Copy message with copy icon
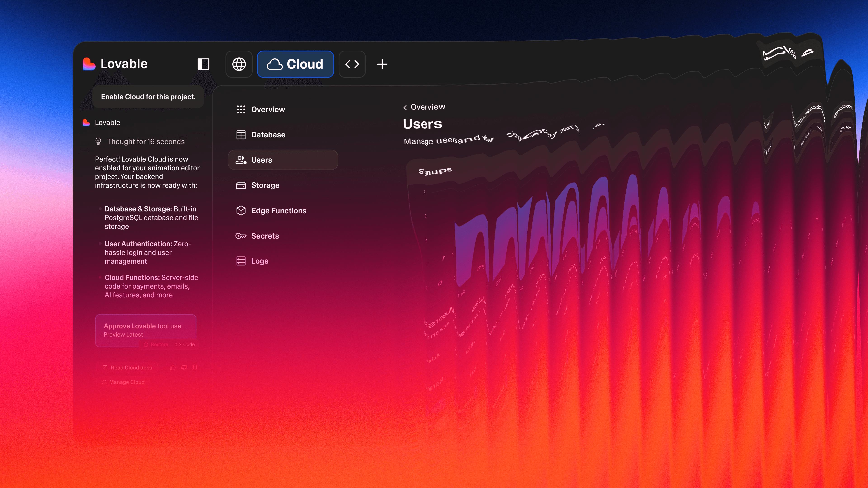 point(194,367)
